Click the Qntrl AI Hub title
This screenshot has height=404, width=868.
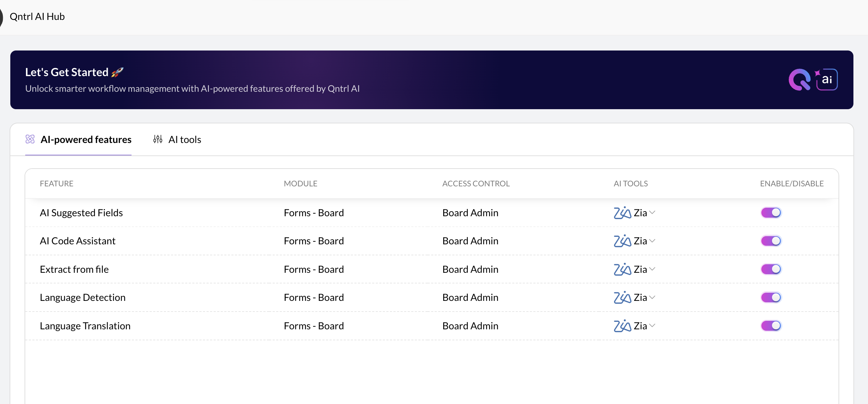[x=37, y=17]
